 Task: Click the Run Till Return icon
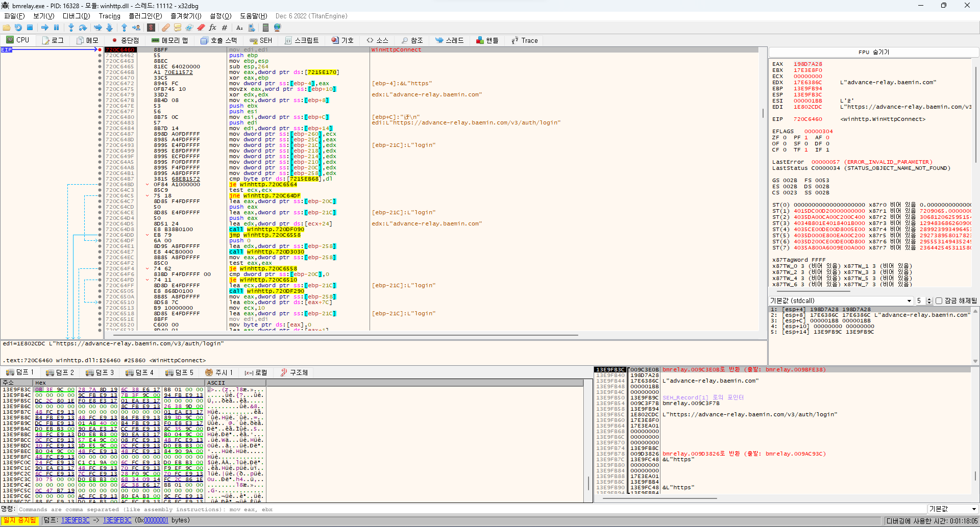click(124, 28)
